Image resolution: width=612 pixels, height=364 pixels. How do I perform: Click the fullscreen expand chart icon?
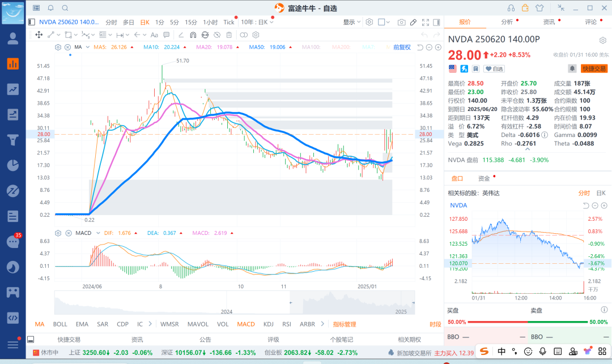426,22
